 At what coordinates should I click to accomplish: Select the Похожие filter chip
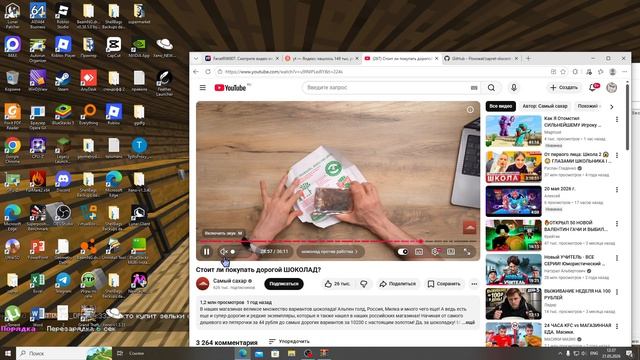click(x=588, y=106)
